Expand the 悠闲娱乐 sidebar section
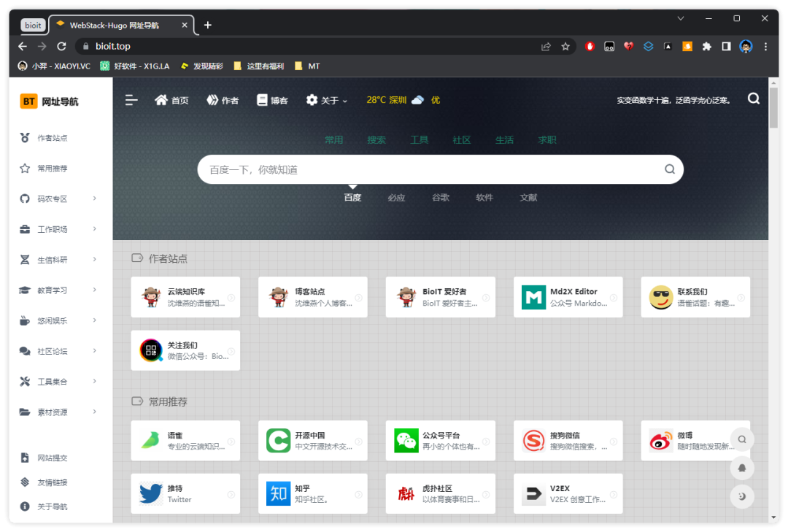788x532 pixels. click(59, 321)
